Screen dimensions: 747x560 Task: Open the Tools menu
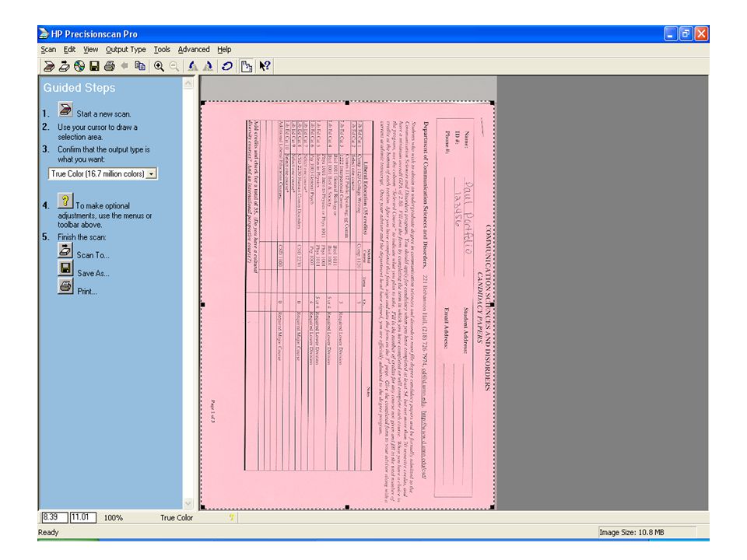tap(162, 50)
